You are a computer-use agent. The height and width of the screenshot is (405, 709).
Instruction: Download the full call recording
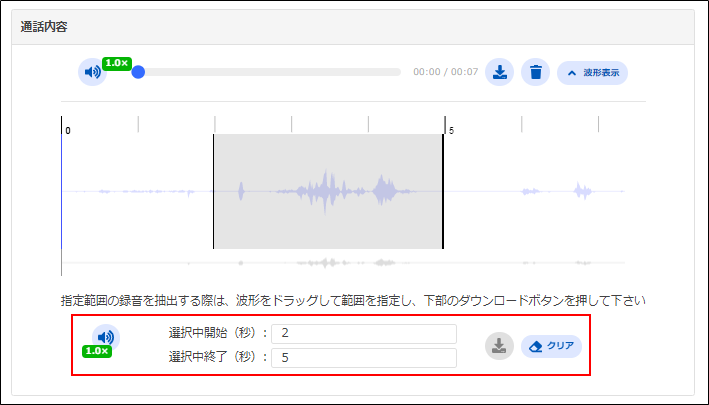[x=499, y=72]
